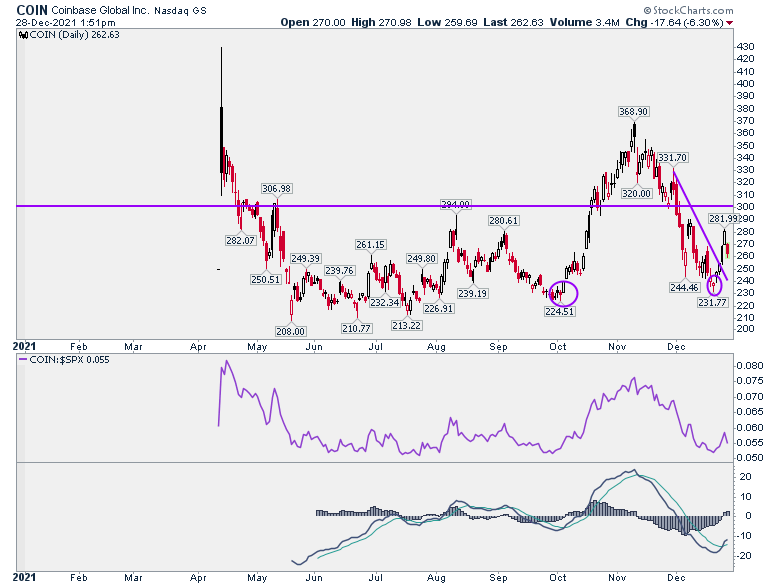This screenshot has width=780, height=586.
Task: Open the StockCharts.com link
Action: pos(688,10)
